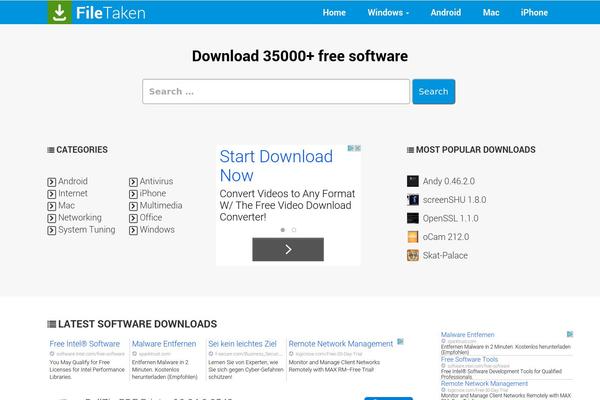Select the second ad carousel dot

[x=294, y=230]
